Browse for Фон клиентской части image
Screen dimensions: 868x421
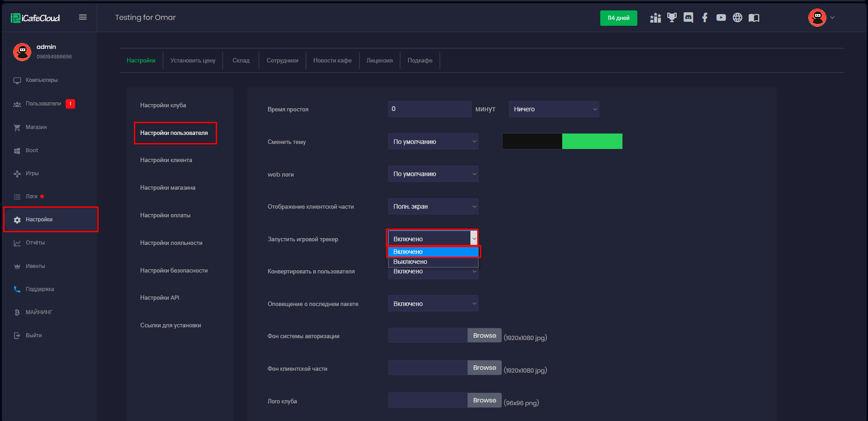tap(484, 368)
